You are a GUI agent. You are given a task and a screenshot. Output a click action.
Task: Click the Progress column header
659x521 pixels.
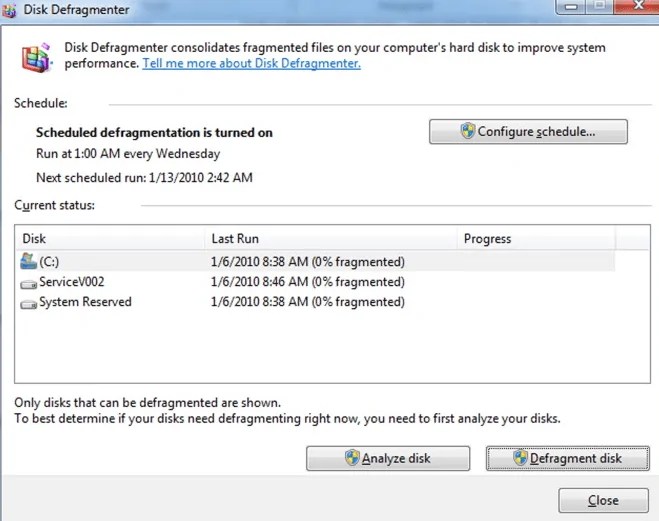[536, 239]
